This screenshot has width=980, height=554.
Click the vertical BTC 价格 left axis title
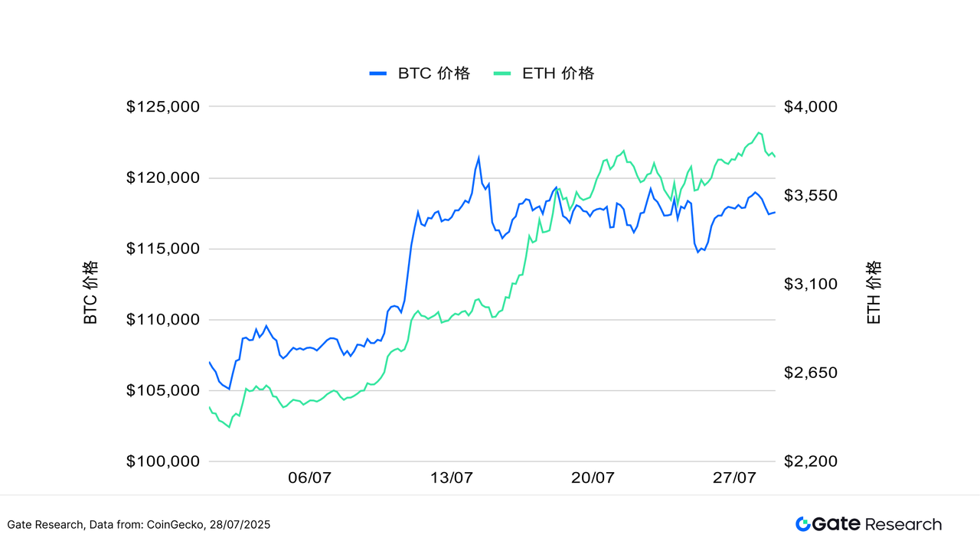coord(91,292)
